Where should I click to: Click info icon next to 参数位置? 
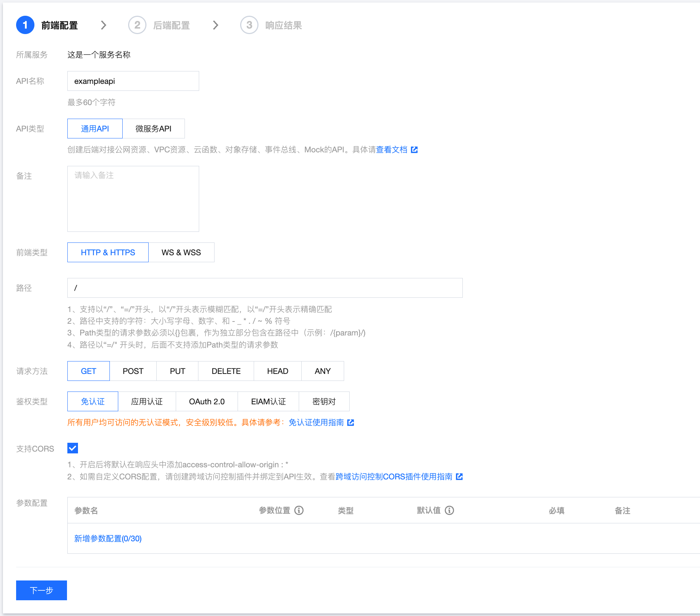pyautogui.click(x=299, y=511)
